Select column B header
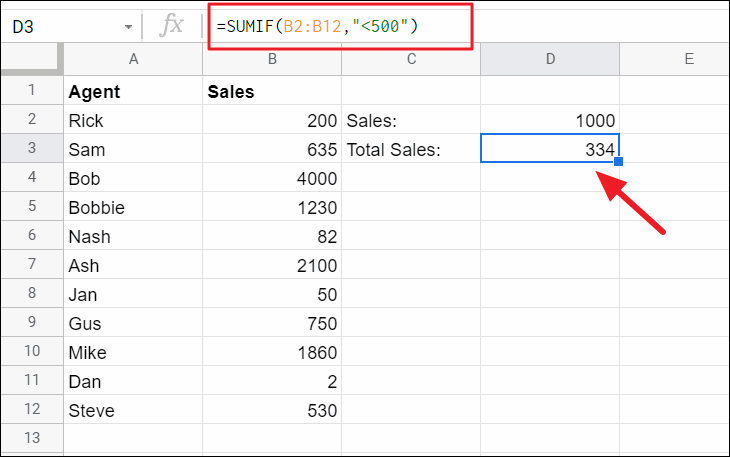The height and width of the screenshot is (457, 730). [x=271, y=59]
